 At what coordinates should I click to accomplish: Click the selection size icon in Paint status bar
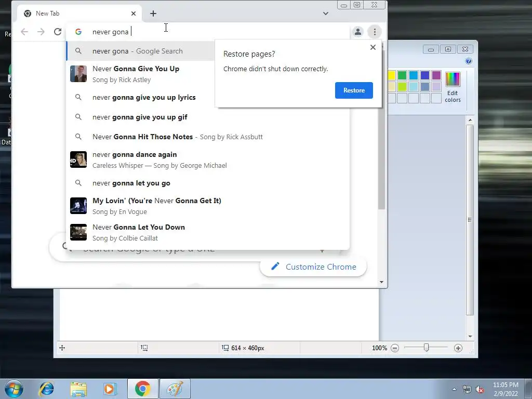point(144,348)
